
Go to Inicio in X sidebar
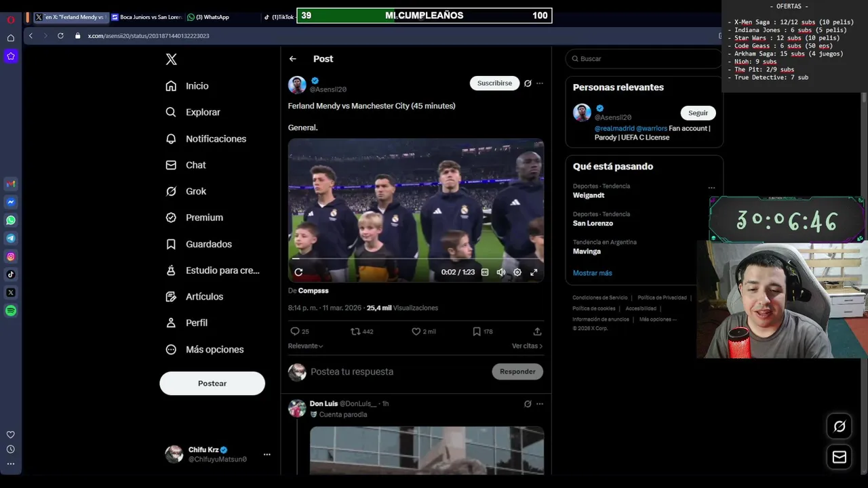click(x=187, y=86)
